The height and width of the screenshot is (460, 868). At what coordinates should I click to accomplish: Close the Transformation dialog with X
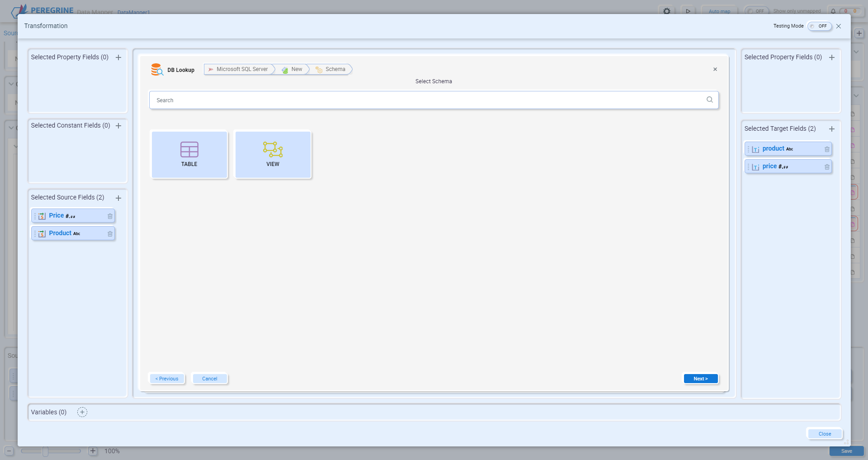coord(839,26)
